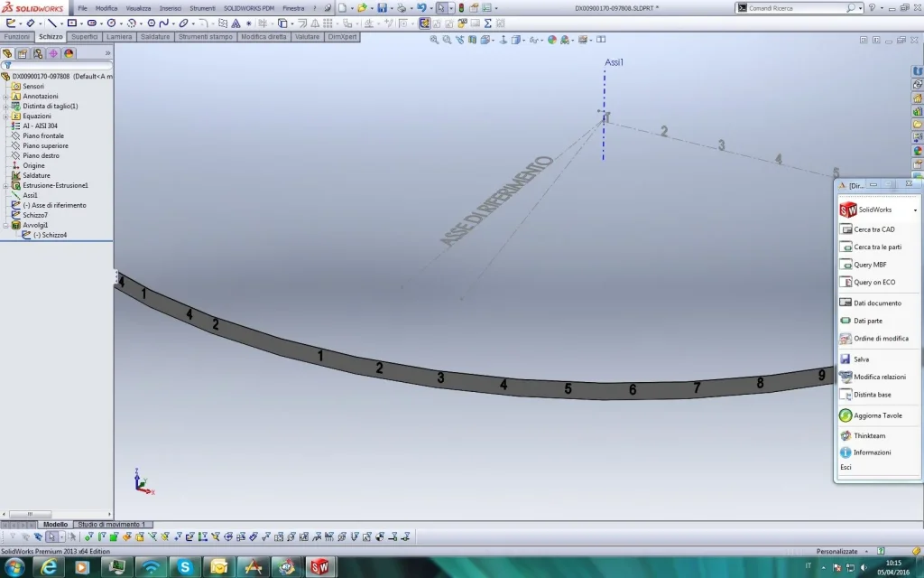Open Skype from the Windows taskbar
Image resolution: width=924 pixels, height=578 pixels.
pos(184,567)
